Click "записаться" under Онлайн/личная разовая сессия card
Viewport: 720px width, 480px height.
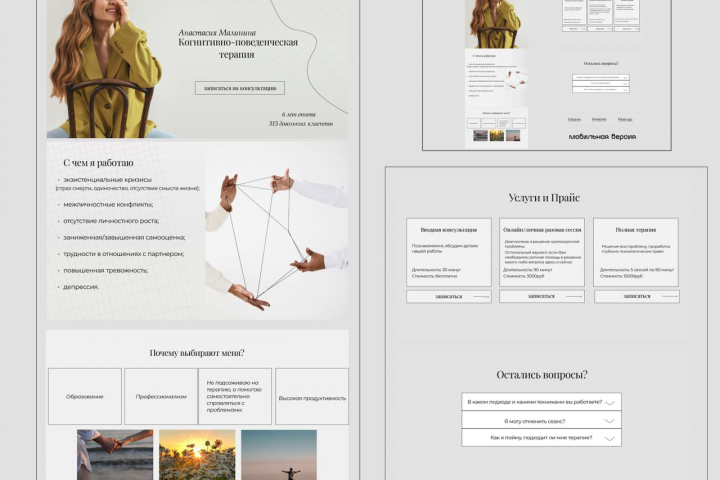point(542,296)
